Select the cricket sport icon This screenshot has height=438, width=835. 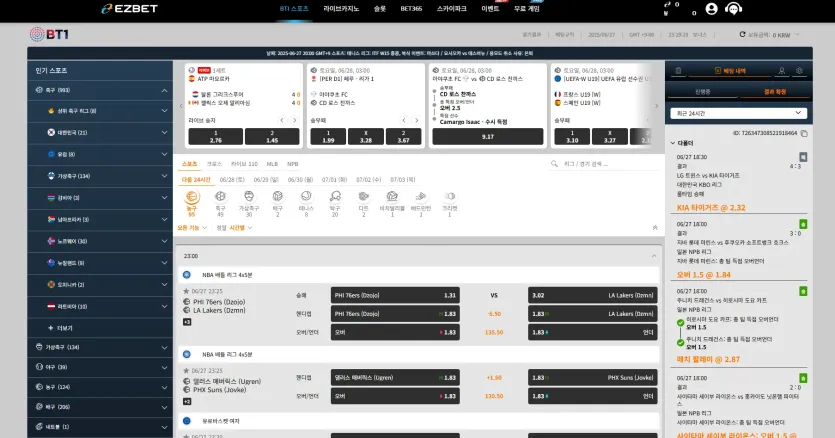449,197
